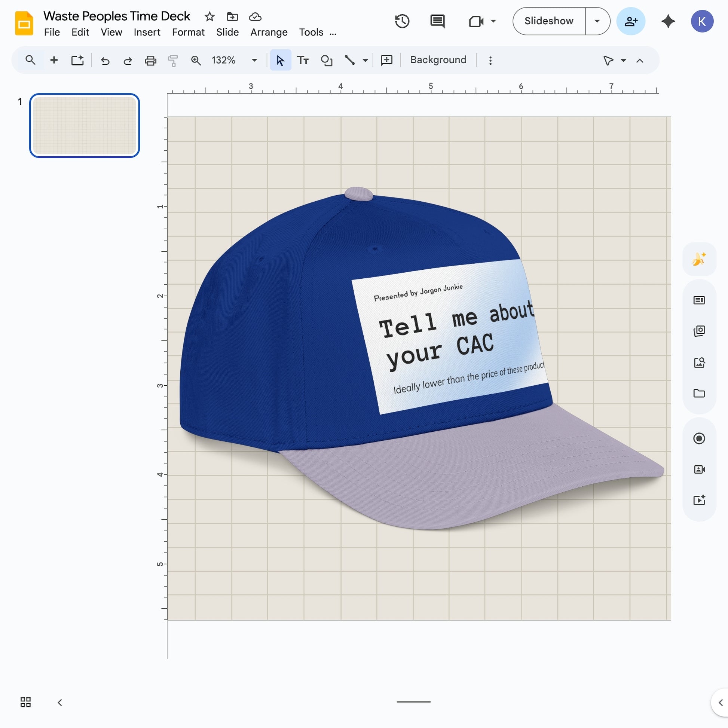This screenshot has width=728, height=728.
Task: Insert a comment from the toolbar
Action: 386,59
